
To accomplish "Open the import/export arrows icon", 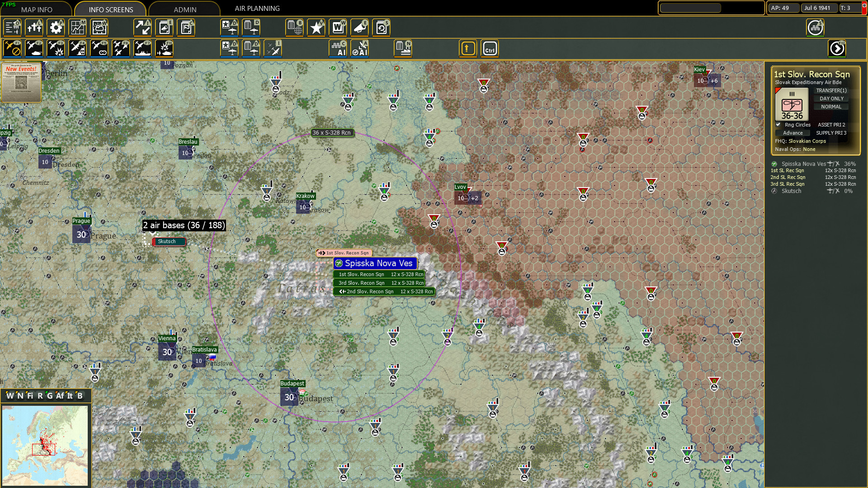I will pyautogui.click(x=142, y=28).
